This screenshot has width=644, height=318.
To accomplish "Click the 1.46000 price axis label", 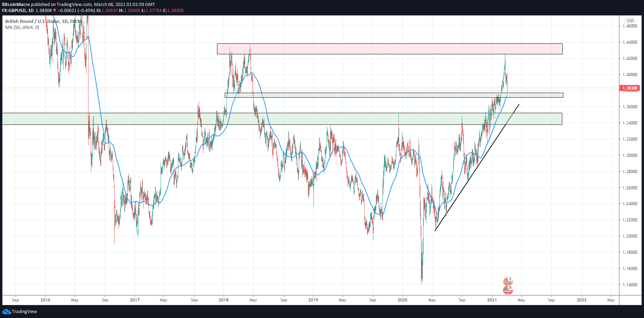I will pos(630,26).
